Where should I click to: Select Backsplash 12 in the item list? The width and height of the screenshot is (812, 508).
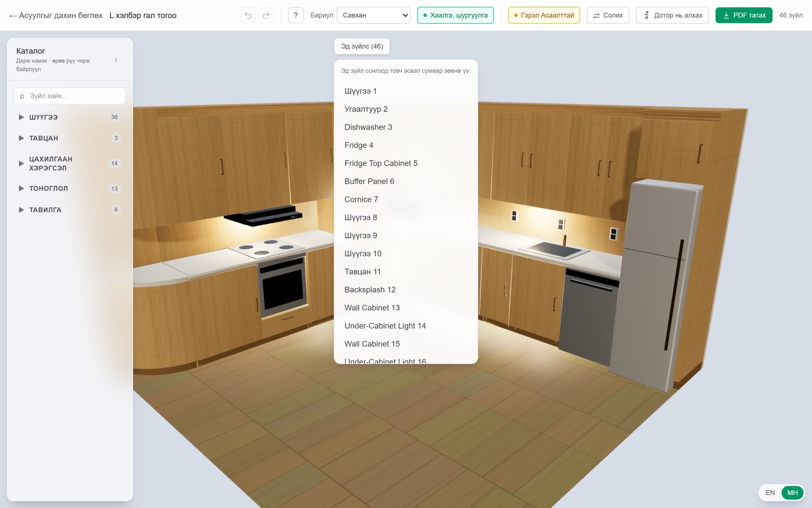coord(406,290)
